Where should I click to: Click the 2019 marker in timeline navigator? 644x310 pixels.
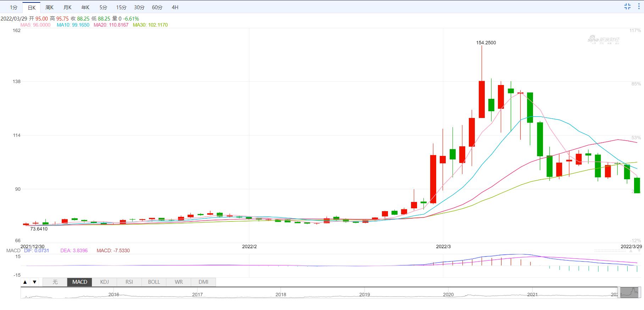pyautogui.click(x=365, y=294)
